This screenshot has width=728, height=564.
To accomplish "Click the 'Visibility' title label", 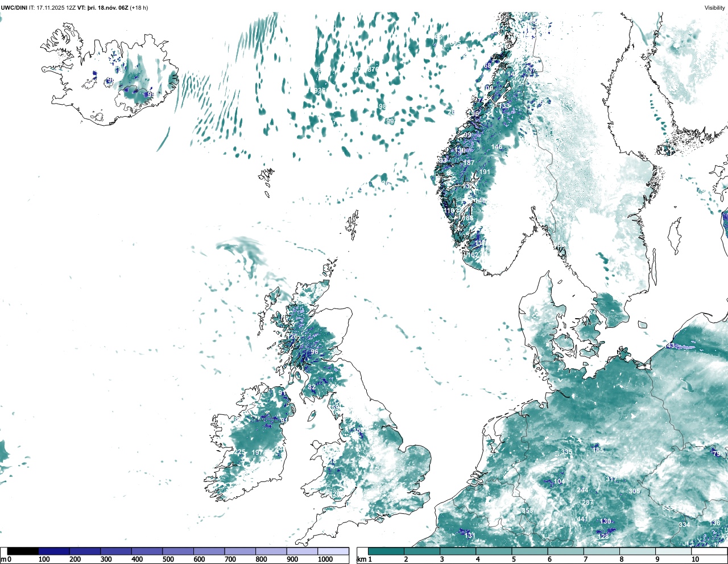I will pyautogui.click(x=715, y=8).
